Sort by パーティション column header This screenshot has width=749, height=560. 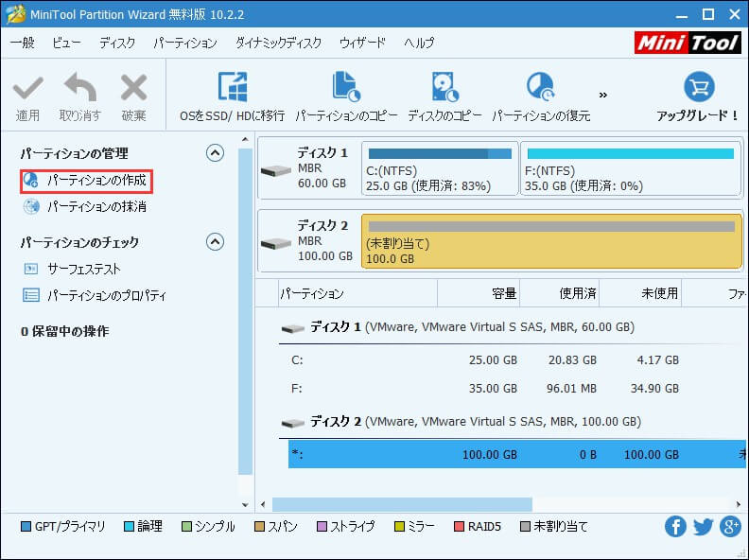tap(358, 293)
